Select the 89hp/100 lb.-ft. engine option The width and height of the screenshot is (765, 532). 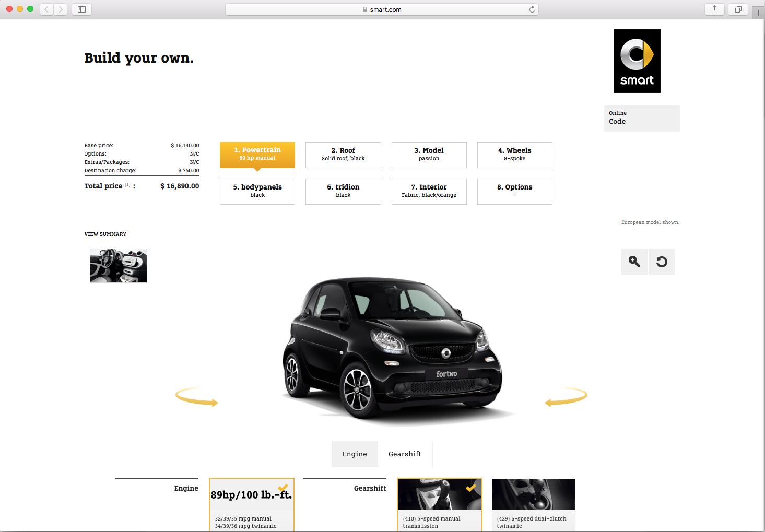(x=252, y=505)
